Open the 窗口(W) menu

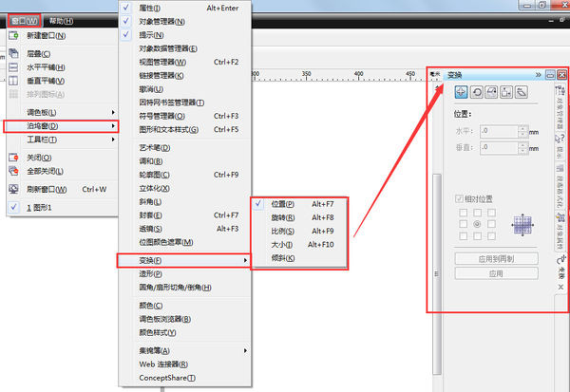pyautogui.click(x=24, y=21)
